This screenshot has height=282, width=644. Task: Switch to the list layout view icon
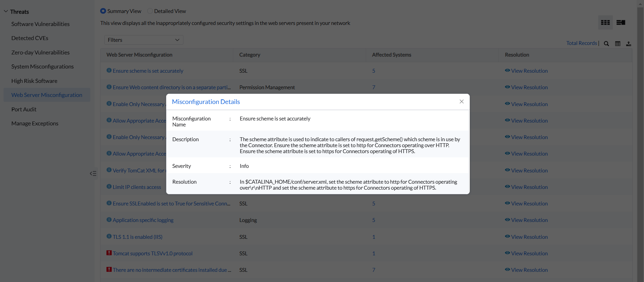621,22
